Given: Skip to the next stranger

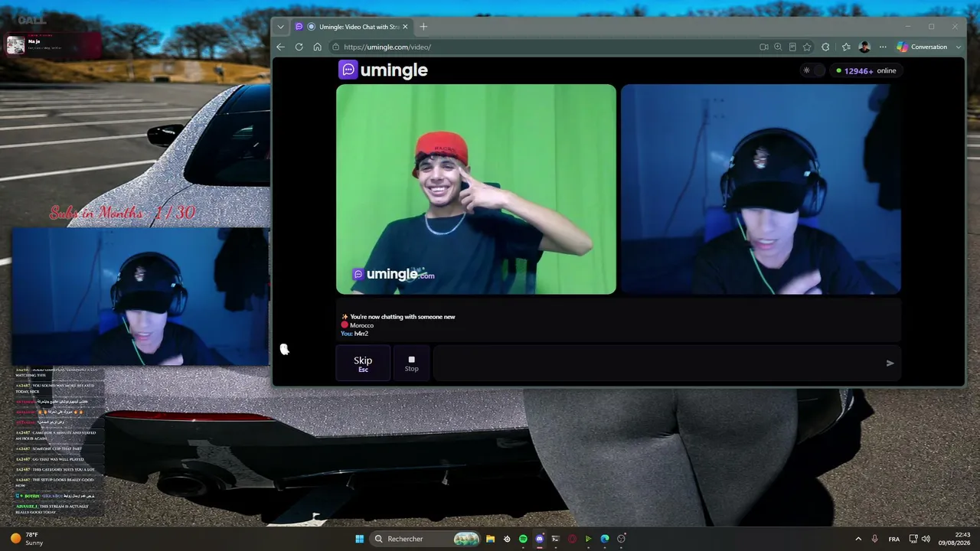Looking at the screenshot, I should (363, 364).
